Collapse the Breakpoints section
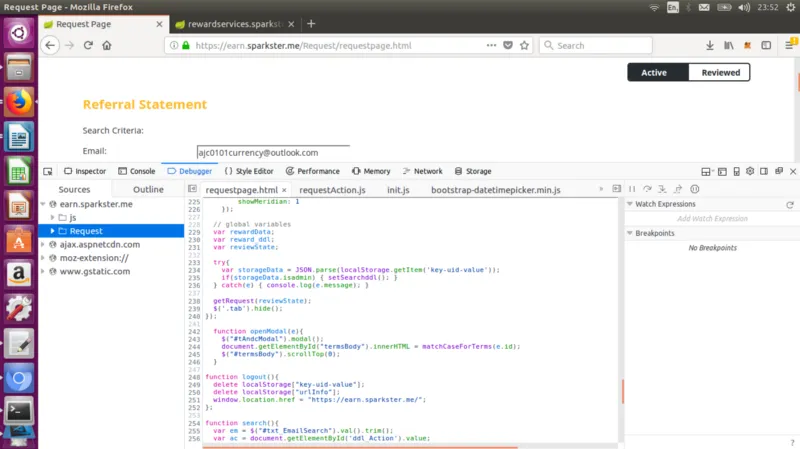Image resolution: width=800 pixels, height=449 pixels. (630, 233)
